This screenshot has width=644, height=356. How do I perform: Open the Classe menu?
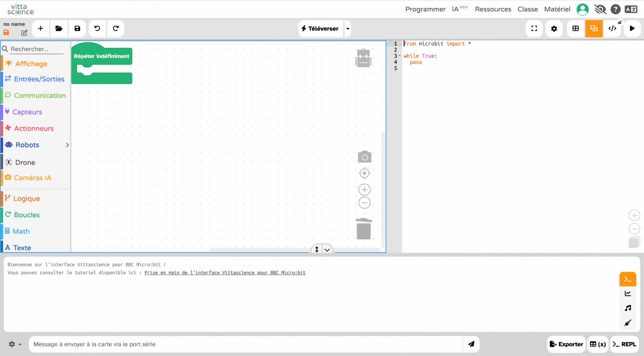click(x=528, y=9)
